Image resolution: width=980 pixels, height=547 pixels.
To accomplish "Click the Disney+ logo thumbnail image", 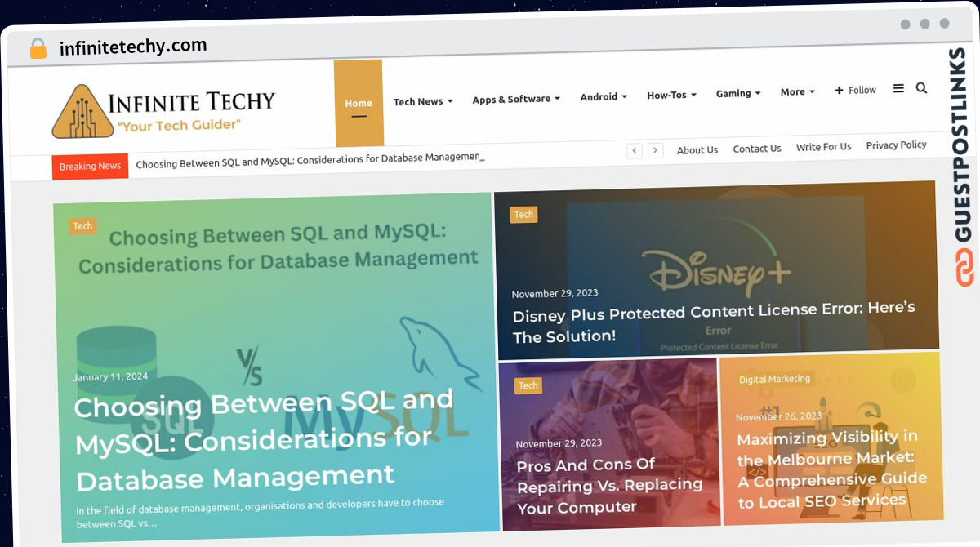I will (716, 269).
